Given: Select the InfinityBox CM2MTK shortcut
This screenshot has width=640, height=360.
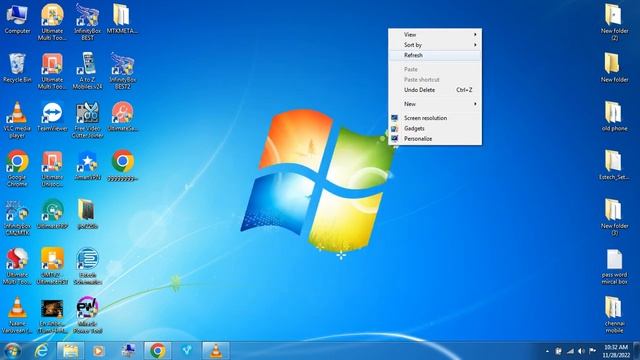Looking at the screenshot, I should (17, 217).
